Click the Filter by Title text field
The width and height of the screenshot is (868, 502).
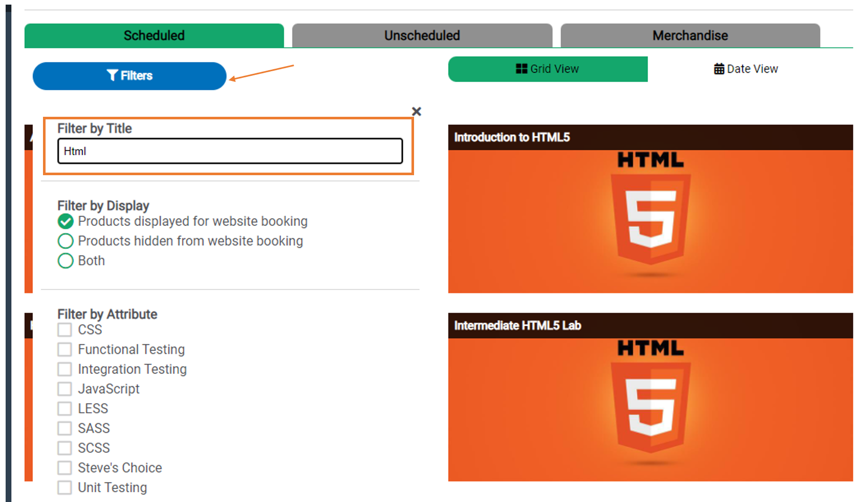[x=230, y=151]
